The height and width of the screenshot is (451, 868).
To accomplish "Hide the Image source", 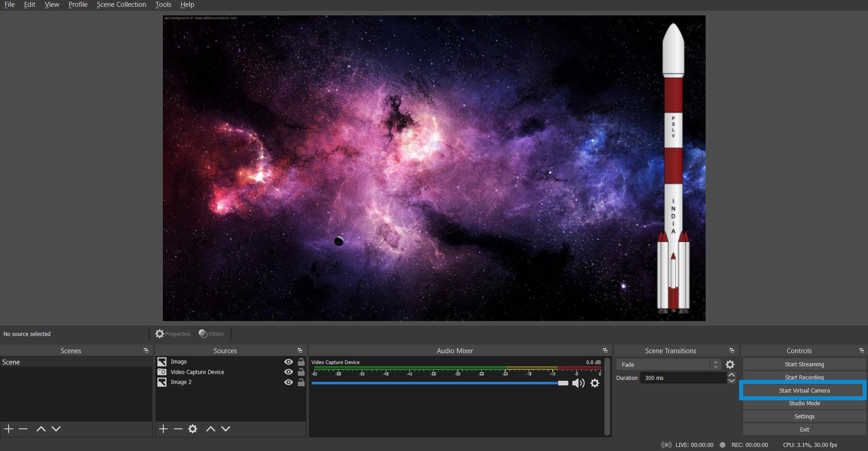I will coord(288,362).
